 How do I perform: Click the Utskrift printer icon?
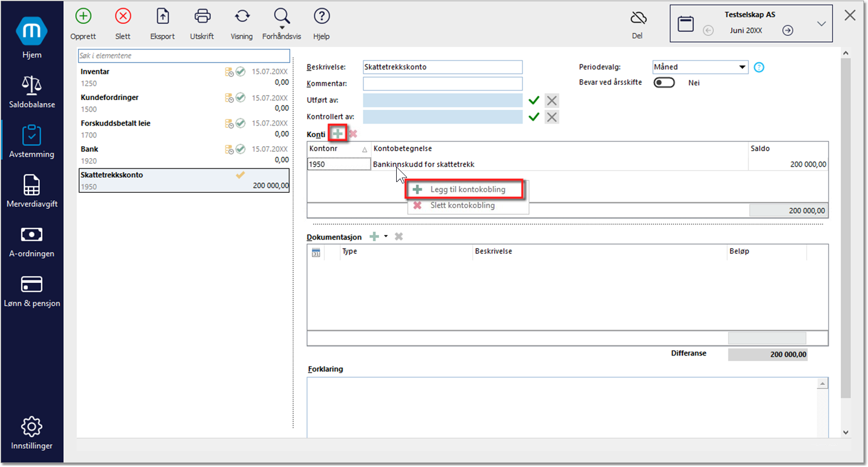(x=202, y=16)
